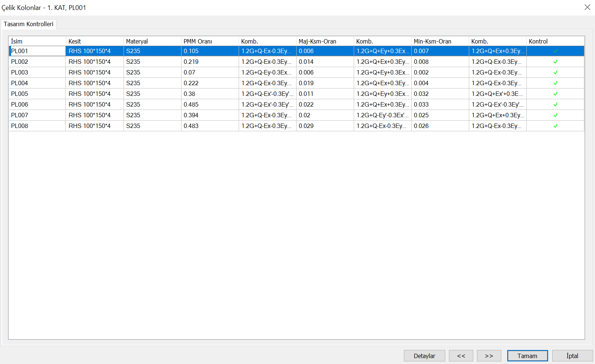This screenshot has width=595, height=364.
Task: Click the Materyal column header
Action: [152, 41]
